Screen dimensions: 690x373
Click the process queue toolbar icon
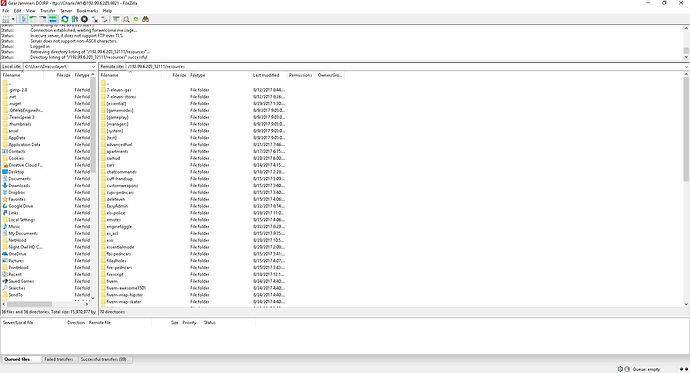click(74, 19)
